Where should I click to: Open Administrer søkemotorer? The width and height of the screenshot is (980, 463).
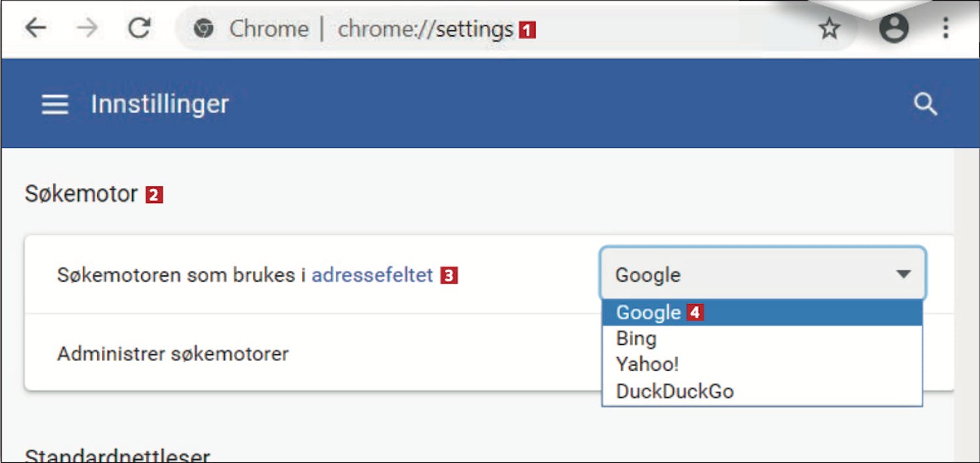pyautogui.click(x=173, y=354)
